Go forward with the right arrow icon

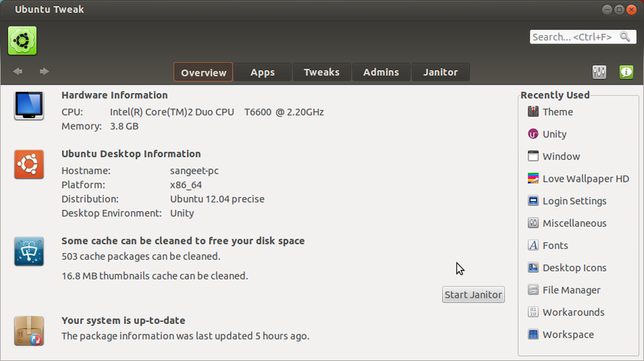pyautogui.click(x=44, y=72)
